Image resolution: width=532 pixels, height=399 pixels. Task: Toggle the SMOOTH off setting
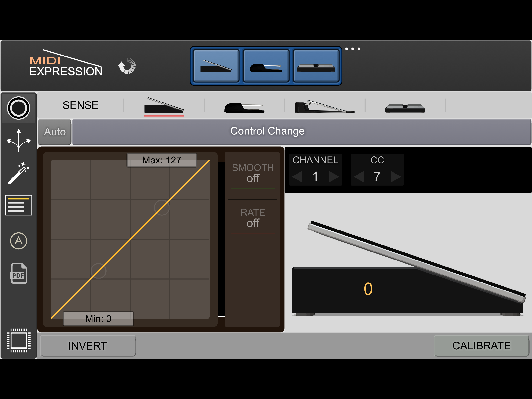[253, 173]
